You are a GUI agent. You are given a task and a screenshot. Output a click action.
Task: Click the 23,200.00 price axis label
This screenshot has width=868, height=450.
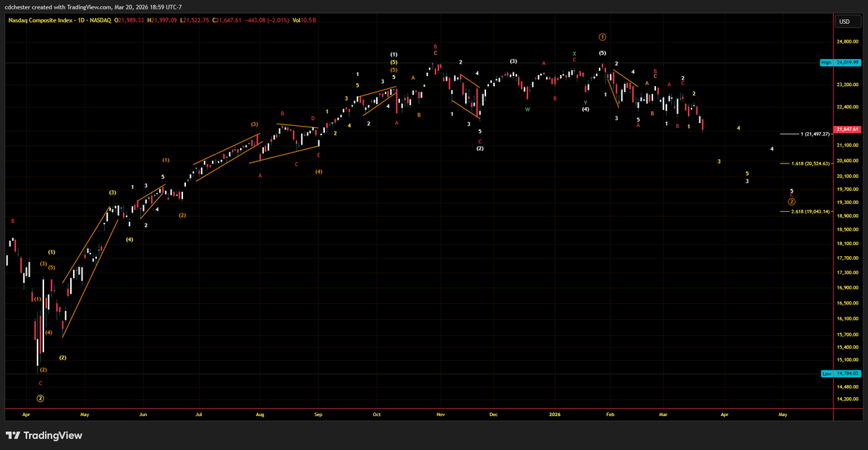pos(849,85)
